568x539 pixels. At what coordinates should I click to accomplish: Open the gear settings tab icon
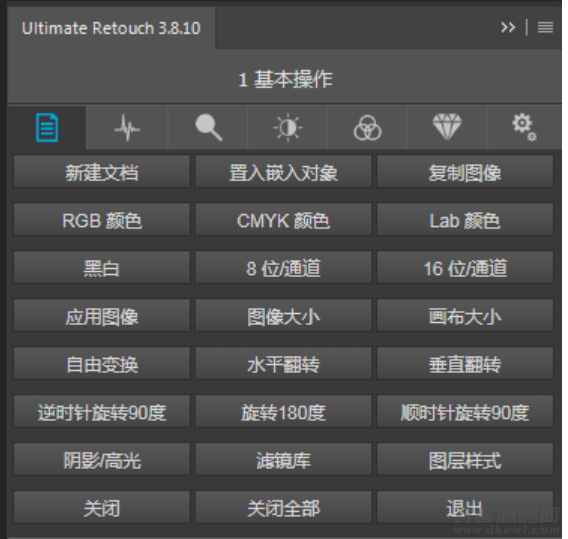524,128
